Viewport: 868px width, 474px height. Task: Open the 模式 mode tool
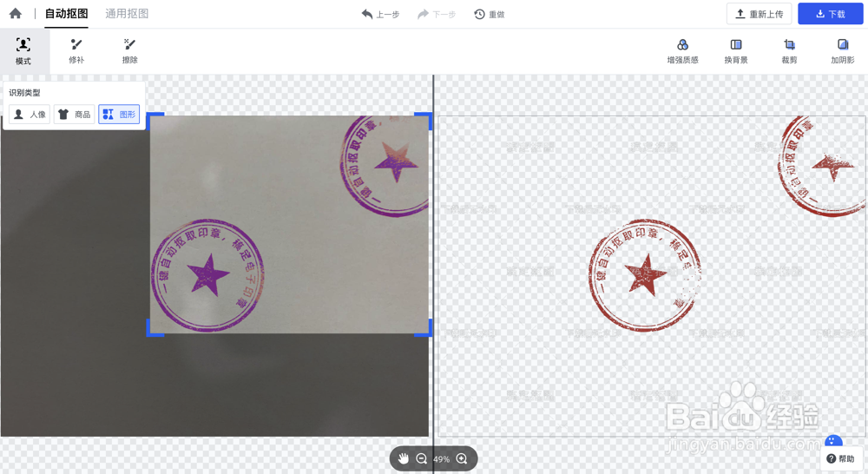(23, 51)
